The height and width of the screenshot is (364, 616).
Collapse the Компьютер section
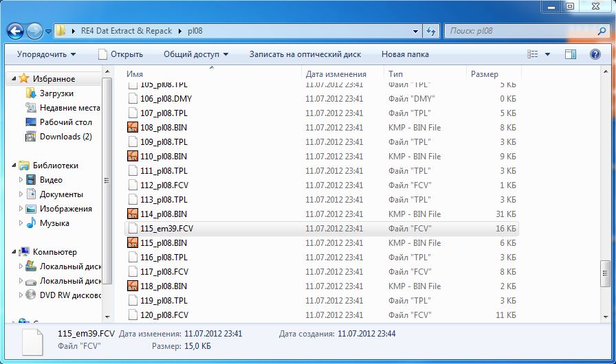[x=14, y=252]
